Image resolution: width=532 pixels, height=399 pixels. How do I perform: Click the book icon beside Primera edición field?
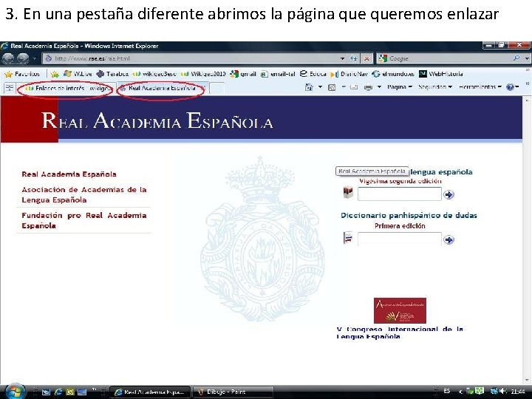click(348, 237)
